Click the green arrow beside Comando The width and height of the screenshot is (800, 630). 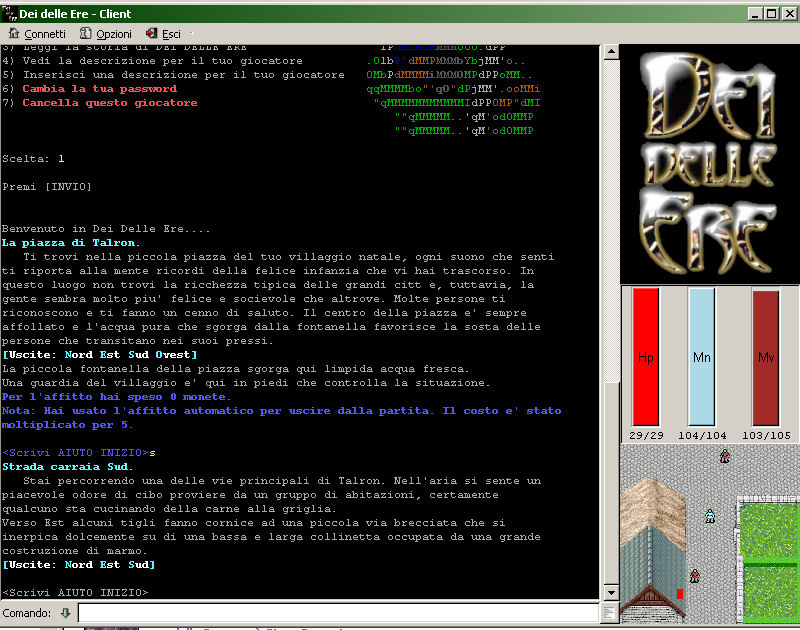[x=65, y=612]
